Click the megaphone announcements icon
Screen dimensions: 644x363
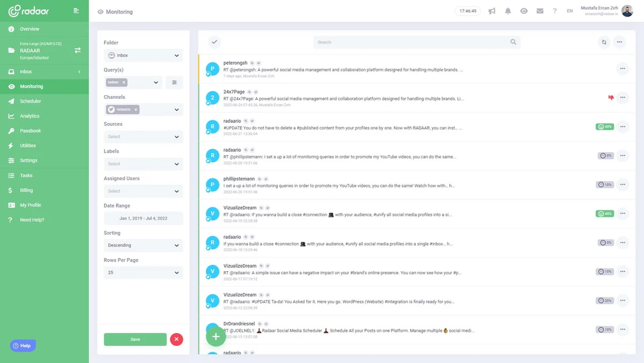(x=492, y=11)
